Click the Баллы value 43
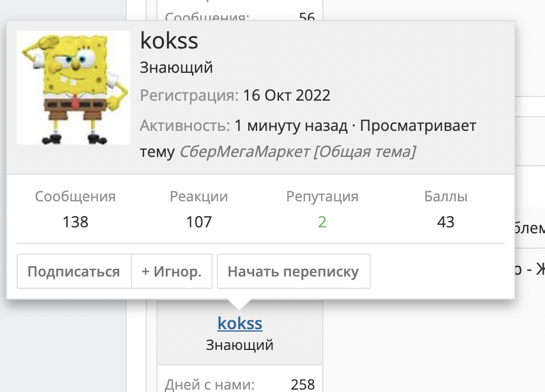Screen dimensions: 545x392 445,222
